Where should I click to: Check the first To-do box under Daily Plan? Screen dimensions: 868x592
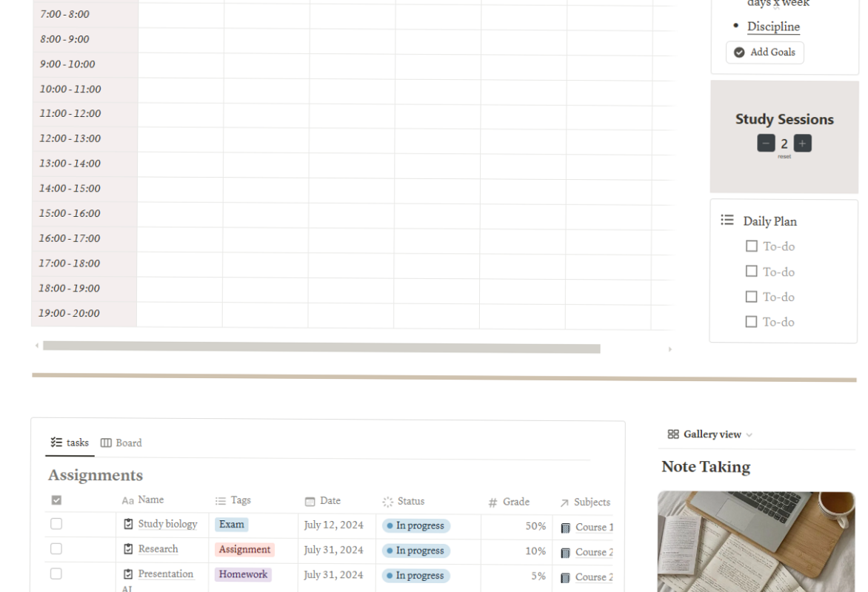click(x=752, y=246)
